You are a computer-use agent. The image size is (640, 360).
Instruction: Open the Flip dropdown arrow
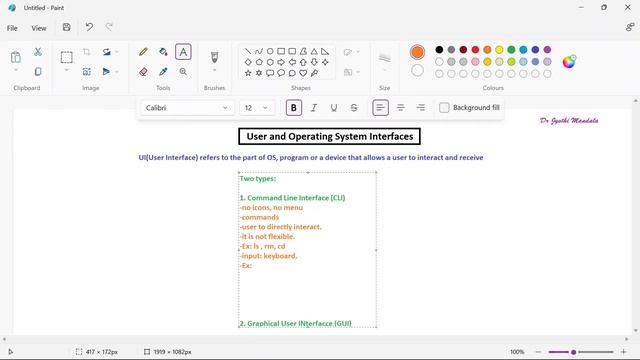point(117,72)
